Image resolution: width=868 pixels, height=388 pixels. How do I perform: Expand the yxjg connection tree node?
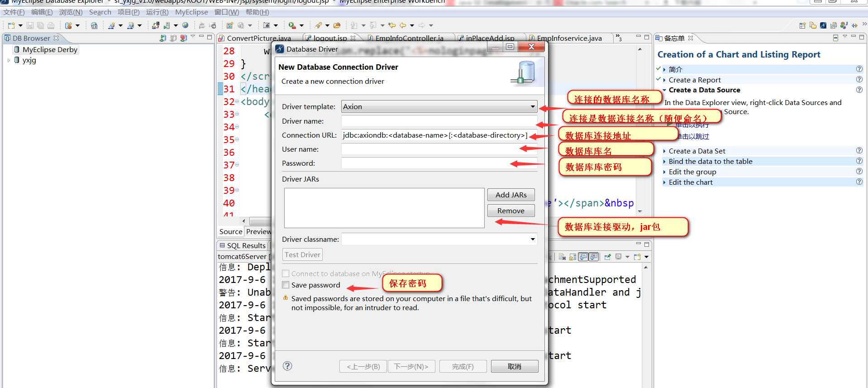[9, 60]
